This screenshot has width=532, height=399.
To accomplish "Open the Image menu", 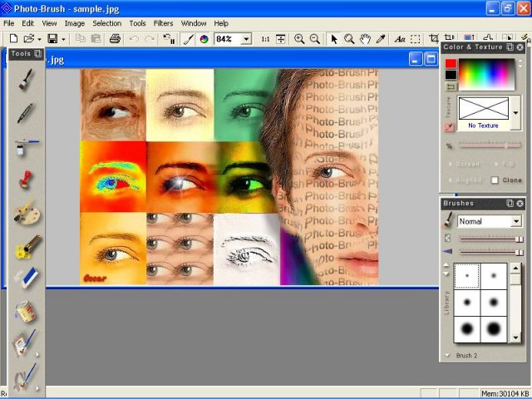I will pos(75,23).
